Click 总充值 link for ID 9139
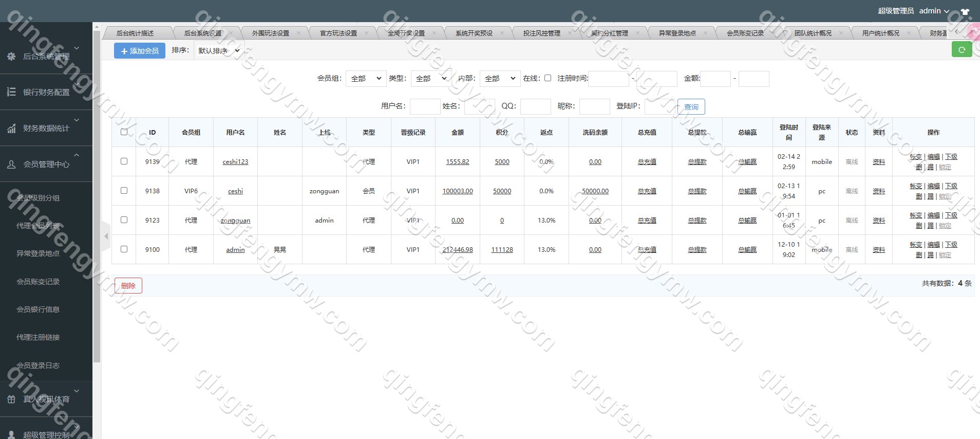 tap(647, 161)
